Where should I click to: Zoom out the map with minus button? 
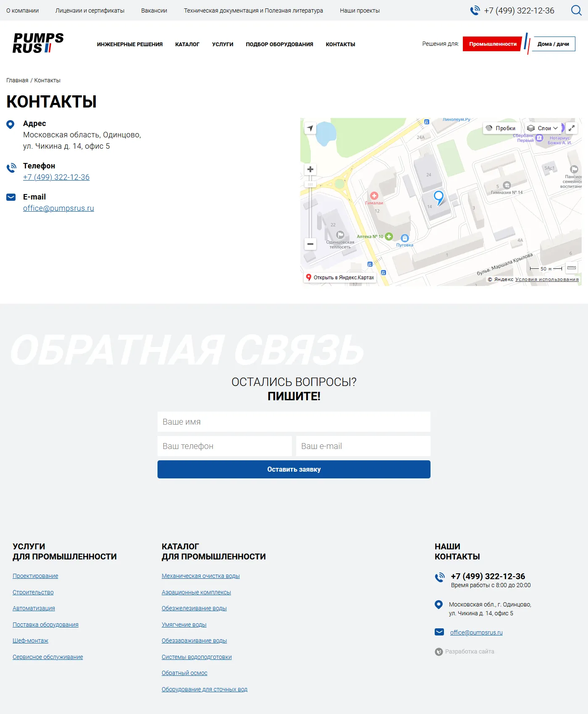[310, 244]
